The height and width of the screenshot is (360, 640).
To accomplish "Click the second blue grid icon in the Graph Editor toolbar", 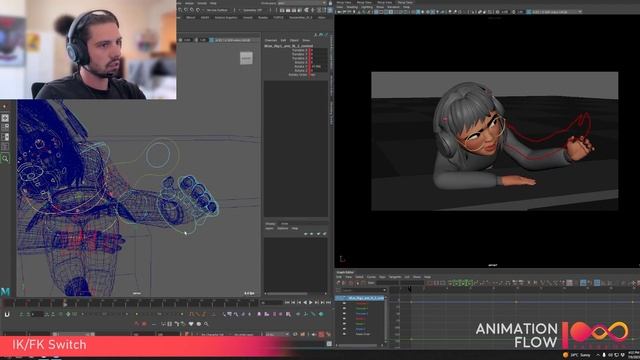I will click(597, 283).
